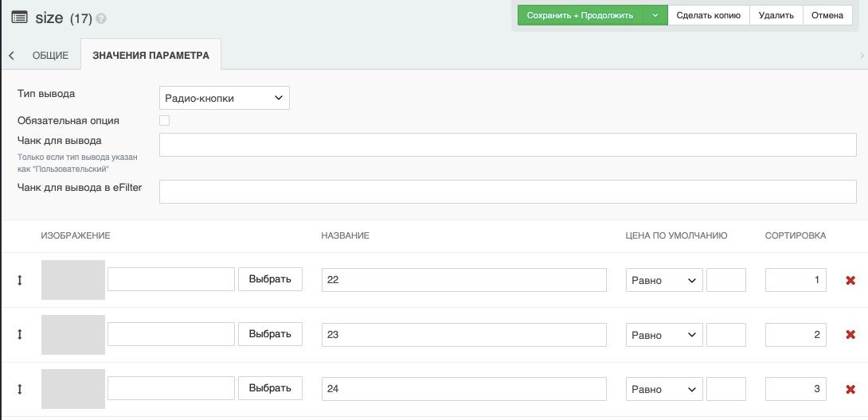The width and height of the screenshot is (868, 420).
Task: Click the reorder handle of row 24
Action: (x=20, y=389)
